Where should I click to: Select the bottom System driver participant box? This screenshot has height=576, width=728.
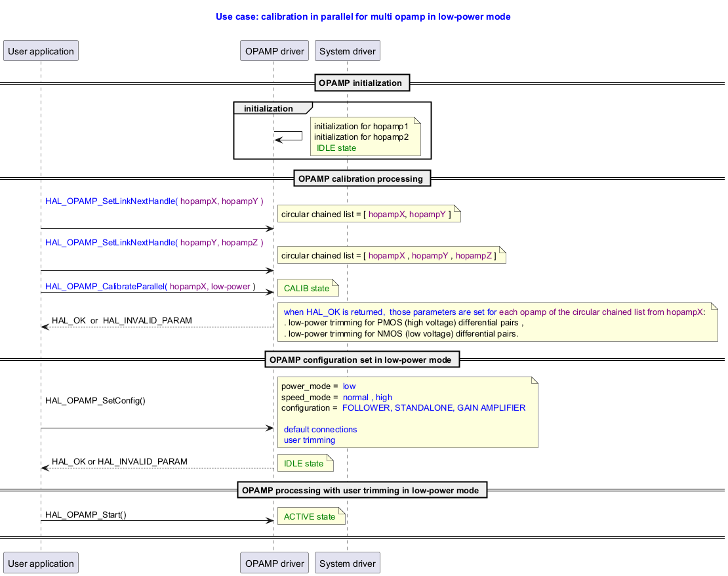pos(347,563)
